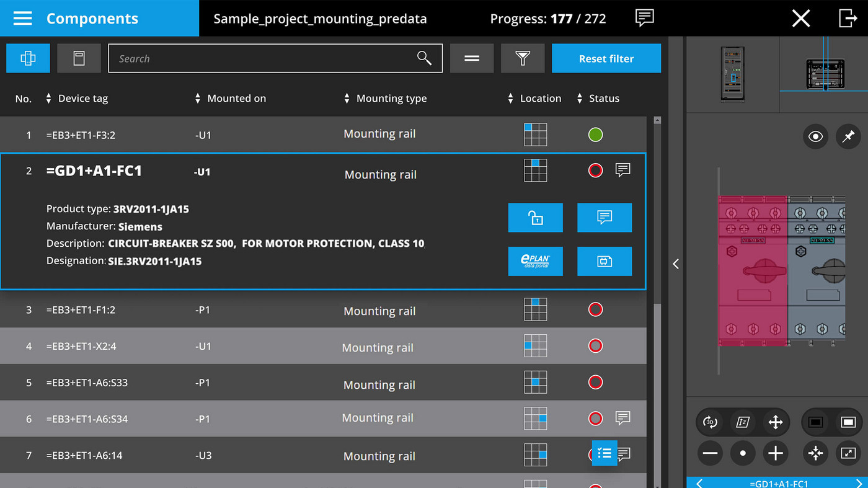868x488 pixels.
Task: Click the EPLAN data portal button
Action: [x=535, y=261]
